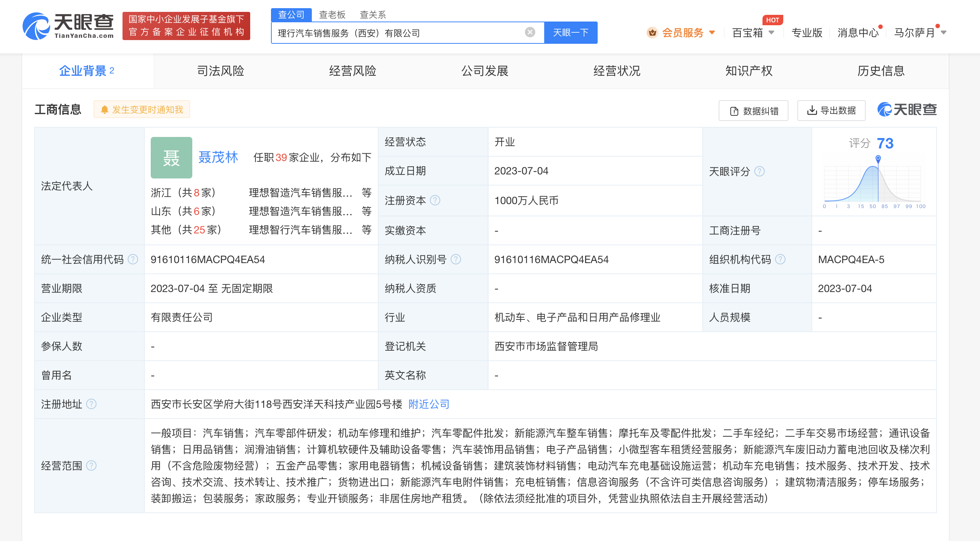Click approval date 2023-07-04 beside 核准日期

845,288
